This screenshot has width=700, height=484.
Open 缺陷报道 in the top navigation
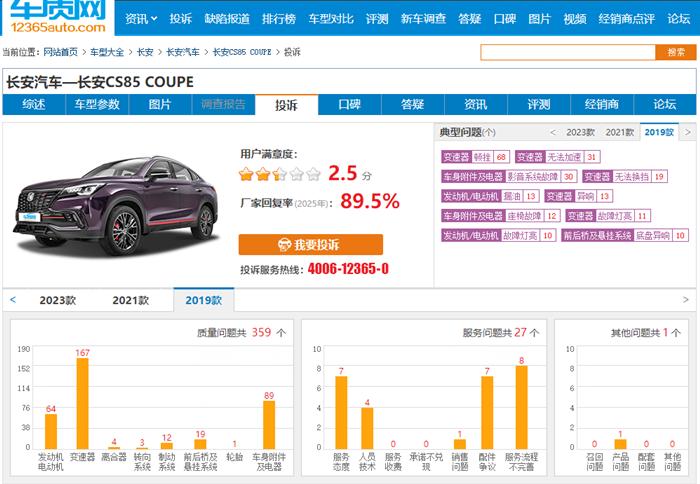pyautogui.click(x=227, y=19)
